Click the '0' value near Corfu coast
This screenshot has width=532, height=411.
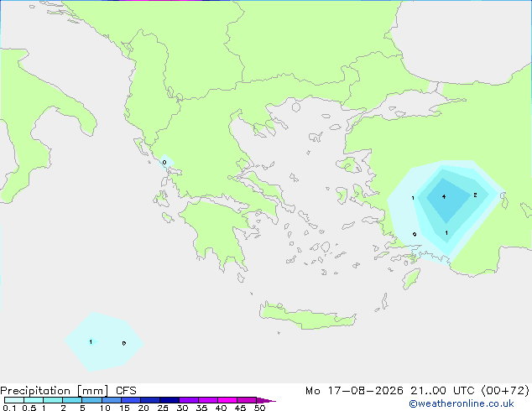(164, 163)
